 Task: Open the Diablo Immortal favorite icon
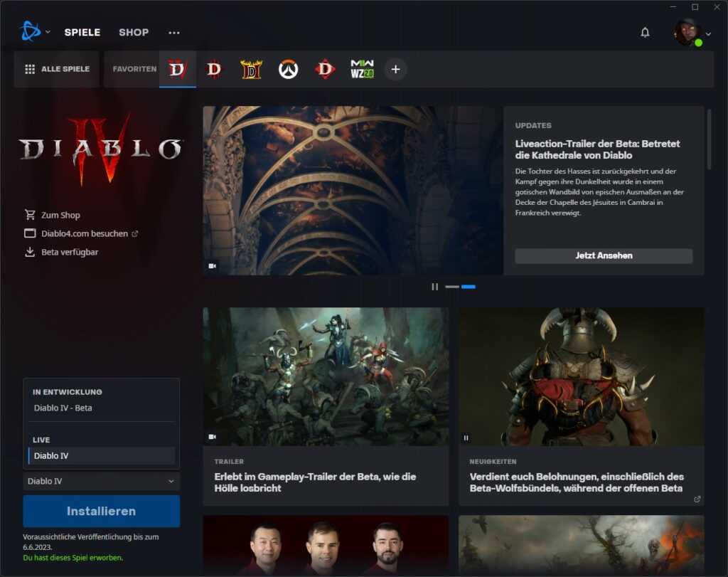coord(325,69)
